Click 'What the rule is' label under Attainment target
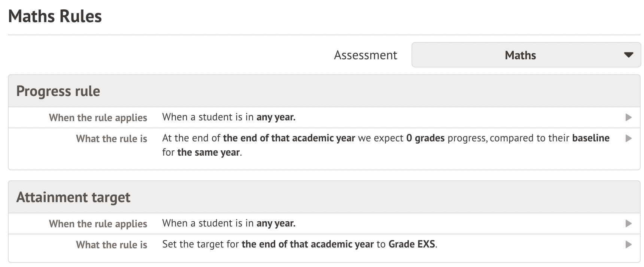 tap(111, 245)
